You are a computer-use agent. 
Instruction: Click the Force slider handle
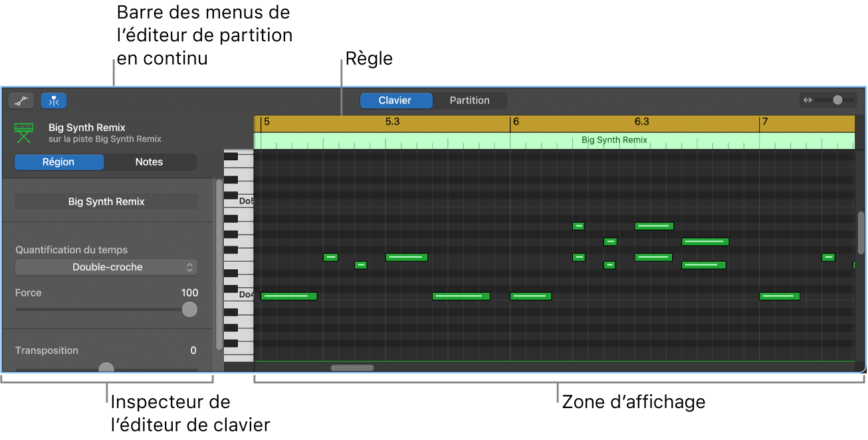click(189, 310)
